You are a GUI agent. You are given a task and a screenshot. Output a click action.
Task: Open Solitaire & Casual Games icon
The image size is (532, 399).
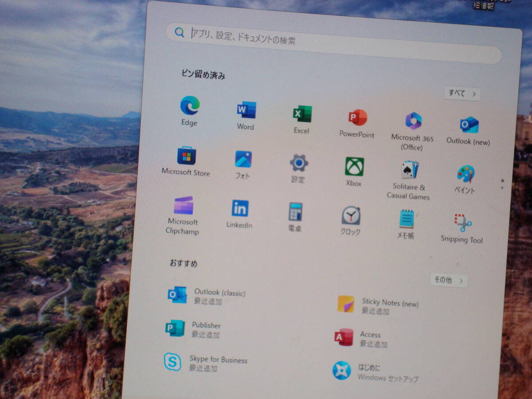410,170
